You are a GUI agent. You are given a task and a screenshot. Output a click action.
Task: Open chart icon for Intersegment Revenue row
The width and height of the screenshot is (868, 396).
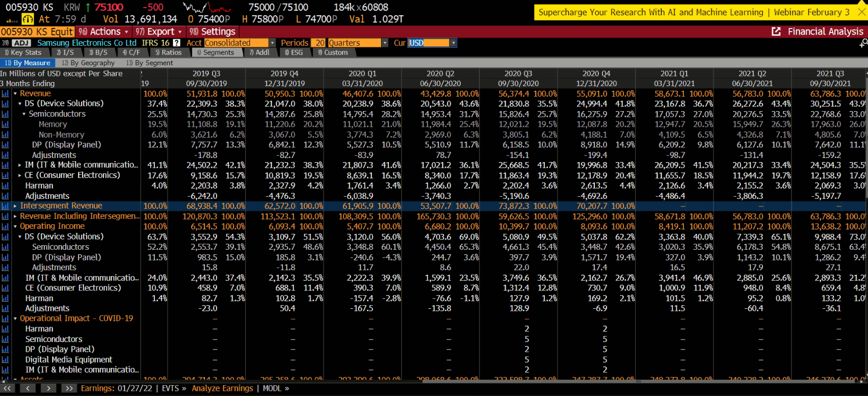click(x=5, y=206)
